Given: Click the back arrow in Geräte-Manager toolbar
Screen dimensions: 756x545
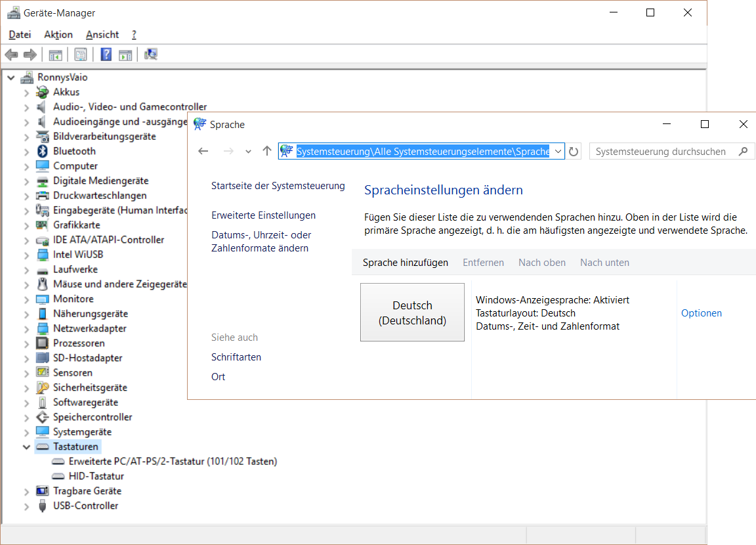Looking at the screenshot, I should click(11, 54).
